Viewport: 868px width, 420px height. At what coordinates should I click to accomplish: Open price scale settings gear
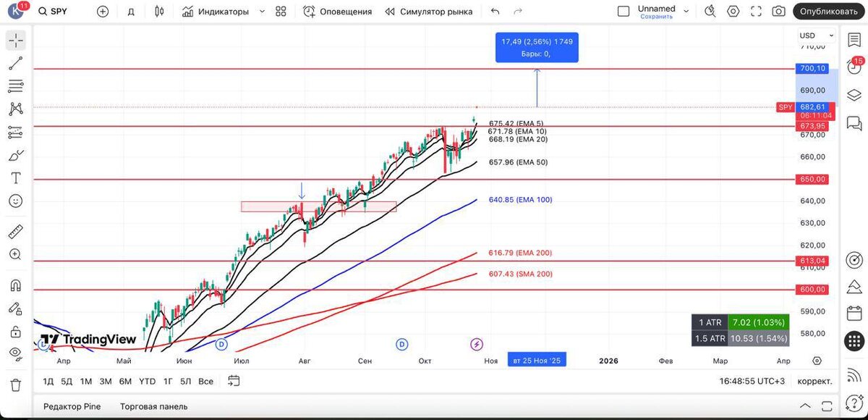(x=817, y=360)
